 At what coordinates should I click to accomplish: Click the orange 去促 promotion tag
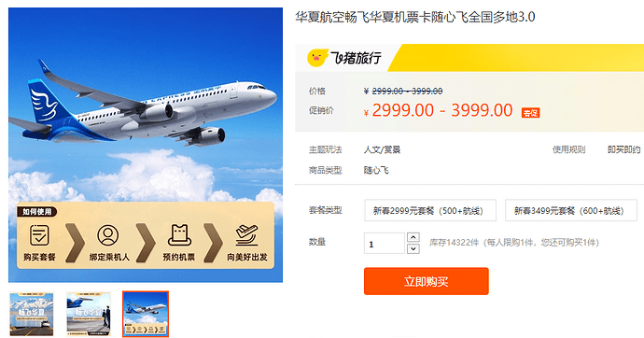(x=530, y=113)
